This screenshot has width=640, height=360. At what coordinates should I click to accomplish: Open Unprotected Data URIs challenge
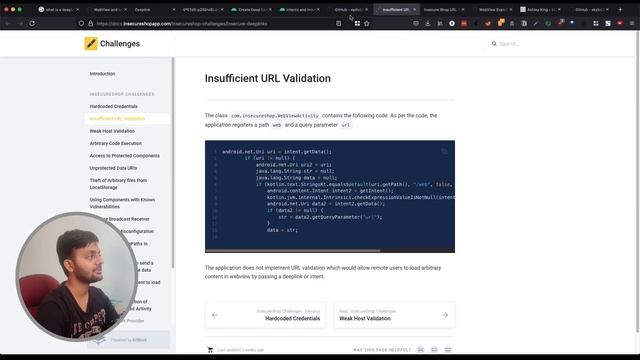click(x=113, y=168)
